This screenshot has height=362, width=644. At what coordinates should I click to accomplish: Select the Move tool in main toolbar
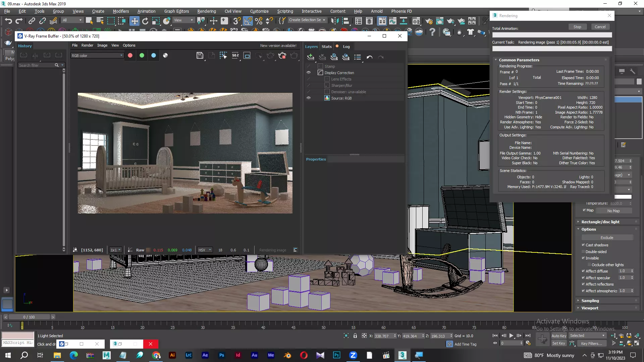pyautogui.click(x=134, y=21)
